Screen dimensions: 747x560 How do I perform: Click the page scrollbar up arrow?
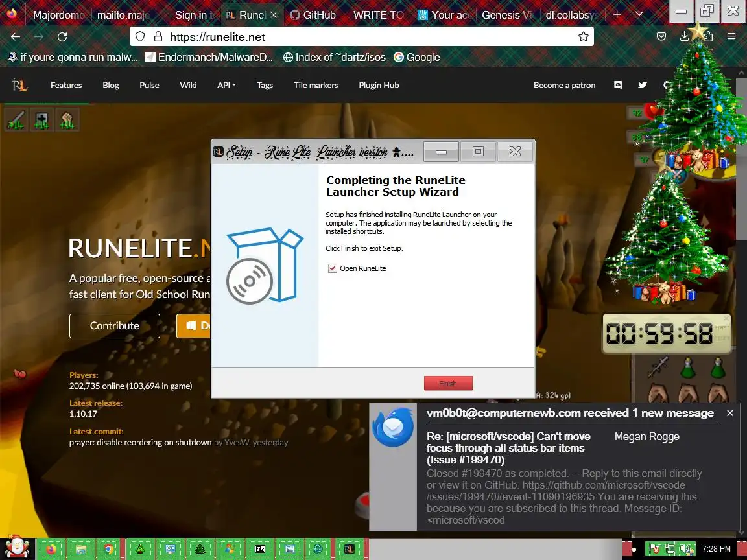tap(742, 71)
